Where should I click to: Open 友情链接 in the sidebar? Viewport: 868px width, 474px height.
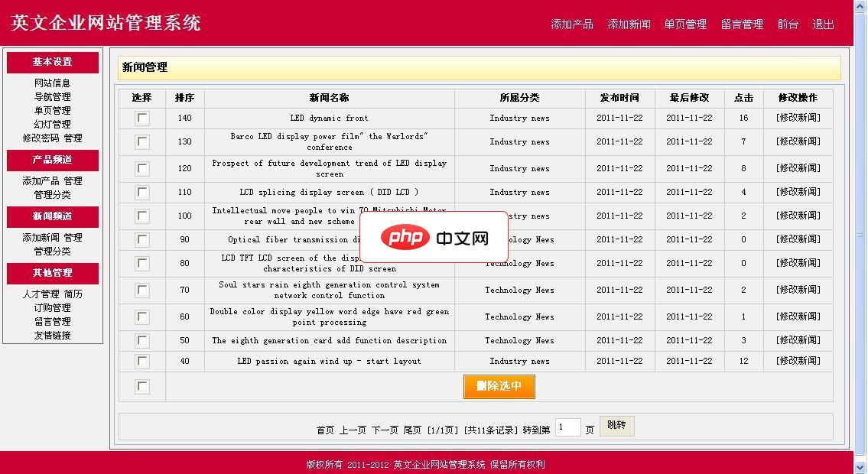(x=52, y=336)
